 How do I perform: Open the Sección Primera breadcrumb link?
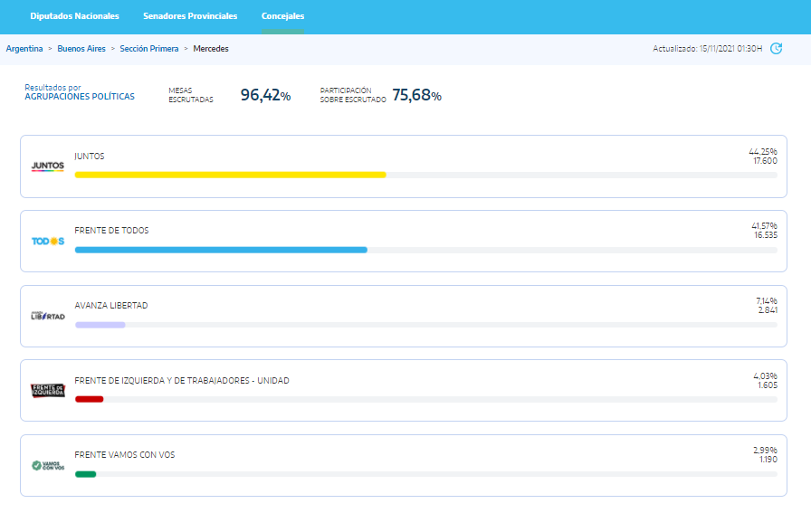coord(149,49)
